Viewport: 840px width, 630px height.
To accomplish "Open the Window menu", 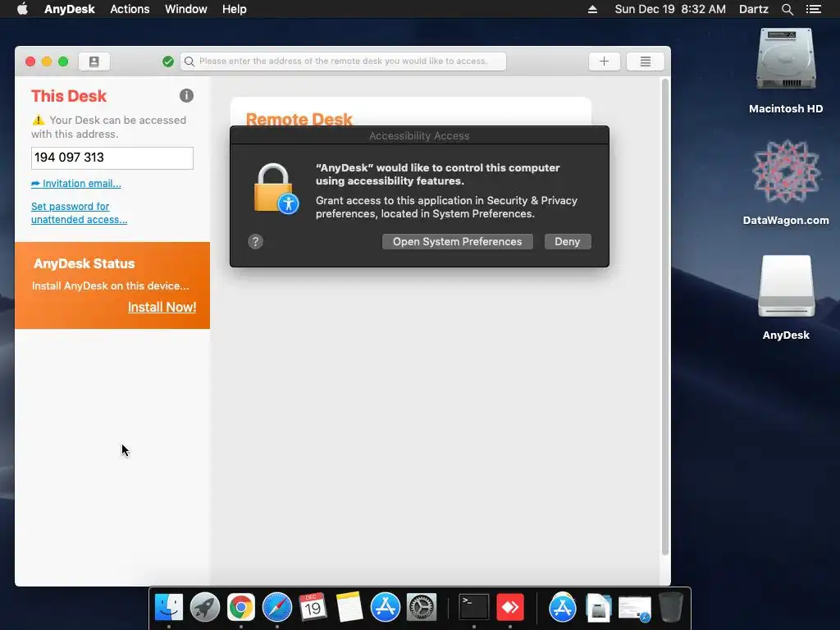I will pyautogui.click(x=186, y=9).
